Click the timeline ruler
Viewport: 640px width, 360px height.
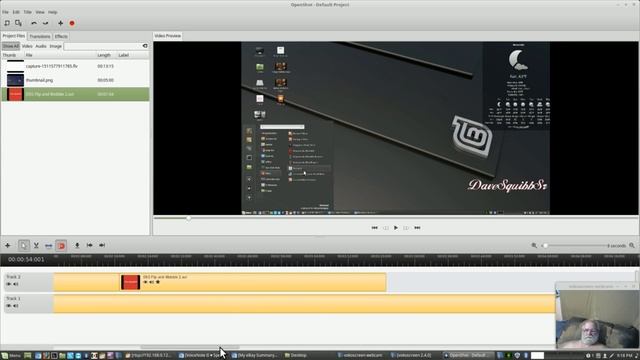coord(346,259)
